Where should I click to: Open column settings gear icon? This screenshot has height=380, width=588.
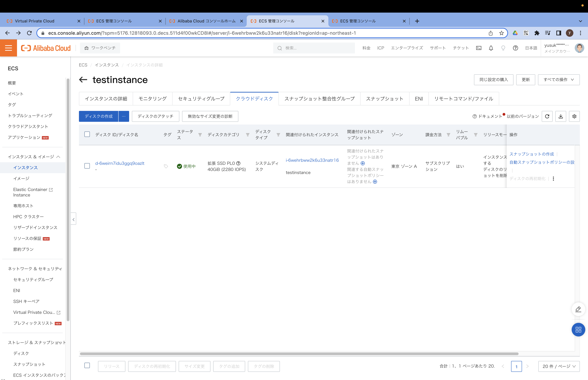[x=574, y=116]
